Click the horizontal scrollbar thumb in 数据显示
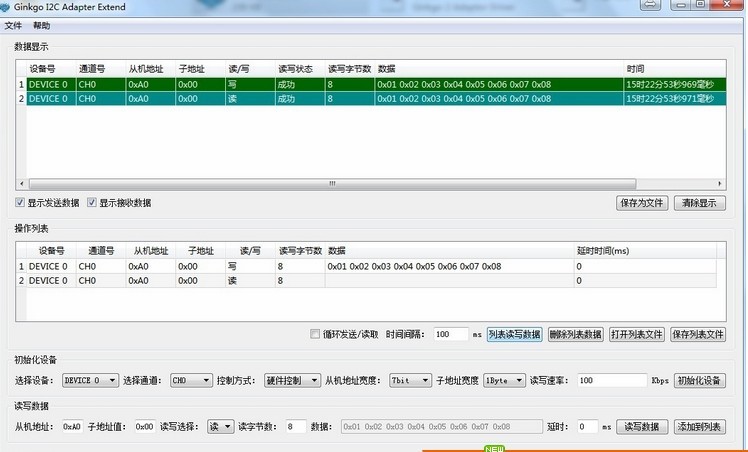The image size is (748, 452). click(x=332, y=184)
